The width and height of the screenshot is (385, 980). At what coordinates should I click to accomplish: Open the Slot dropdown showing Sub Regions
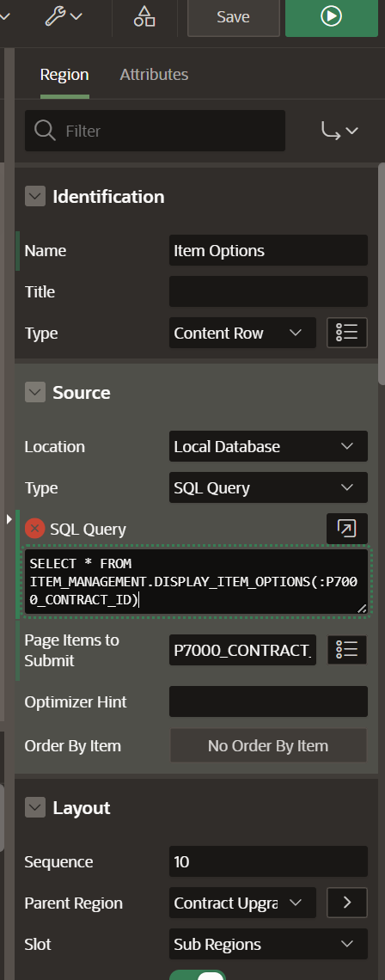[268, 944]
